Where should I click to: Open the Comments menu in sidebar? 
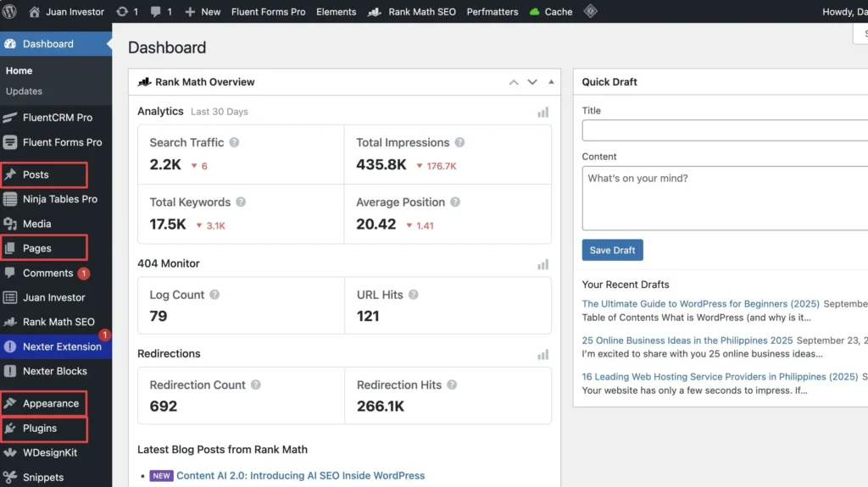pyautogui.click(x=55, y=273)
